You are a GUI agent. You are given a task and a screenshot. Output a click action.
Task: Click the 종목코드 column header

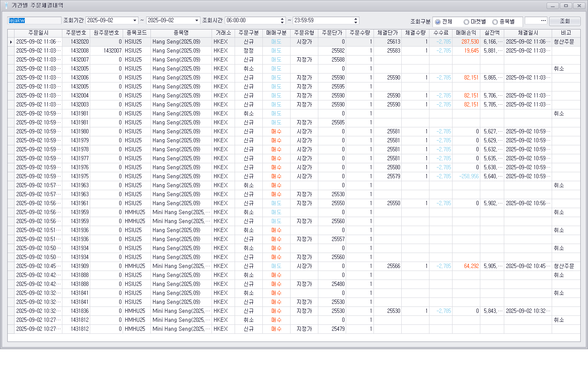tap(137, 33)
